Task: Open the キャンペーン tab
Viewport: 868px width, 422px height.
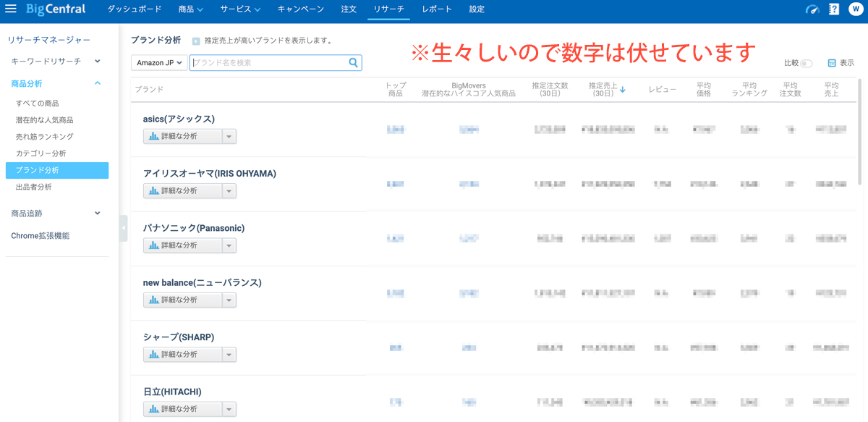Action: coord(301,9)
